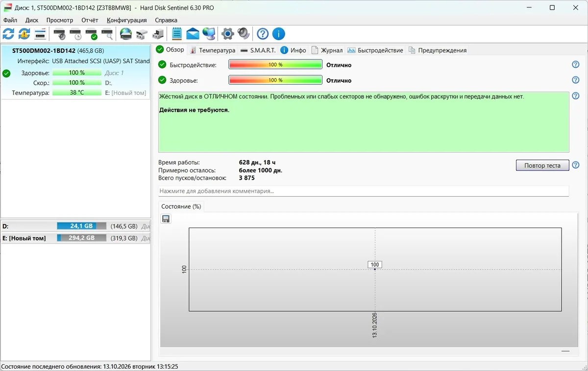Viewport: 588px width, 371px height.
Task: Open the blue notepad report icon
Action: [177, 34]
